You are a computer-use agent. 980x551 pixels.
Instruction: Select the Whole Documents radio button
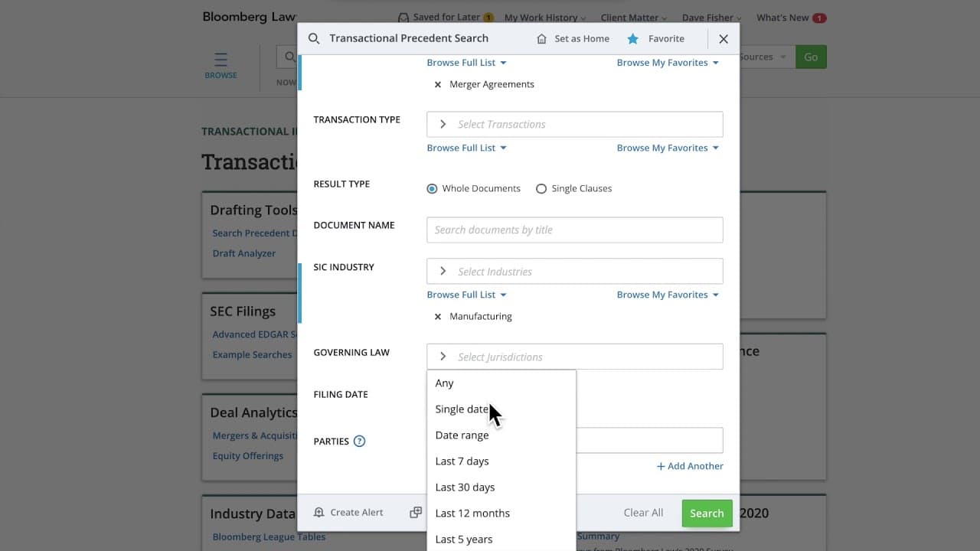pos(432,188)
